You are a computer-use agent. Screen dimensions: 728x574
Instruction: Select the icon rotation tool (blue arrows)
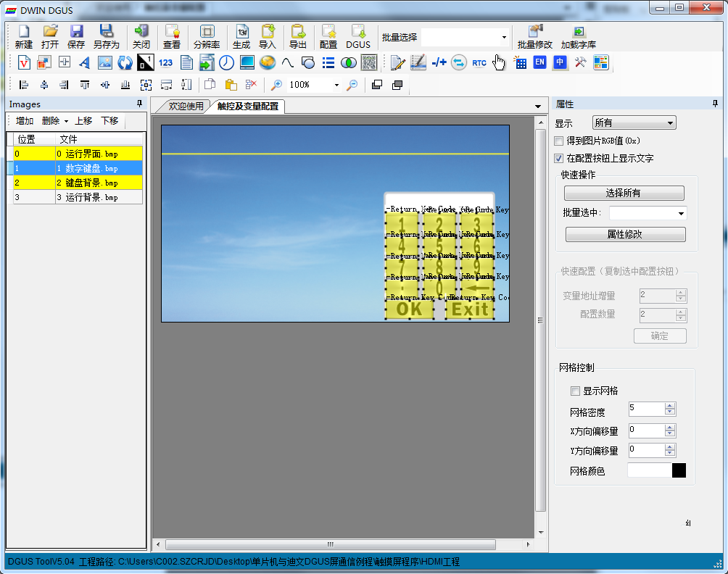125,62
